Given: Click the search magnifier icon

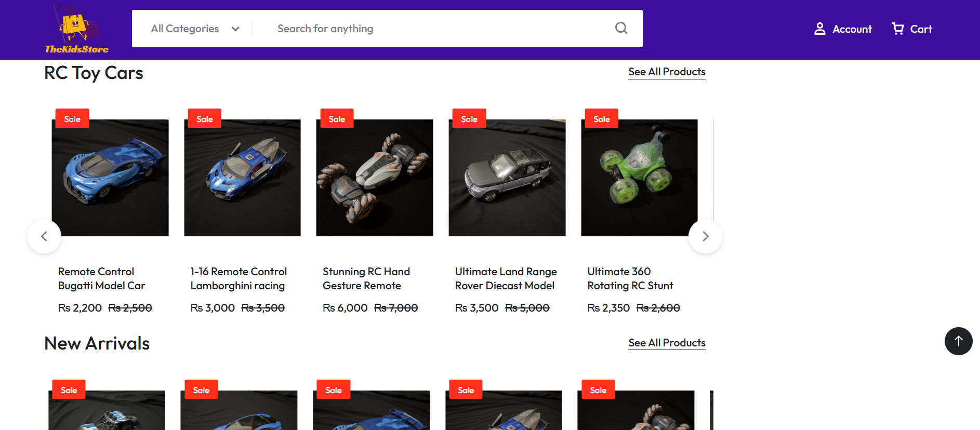Looking at the screenshot, I should point(621,29).
